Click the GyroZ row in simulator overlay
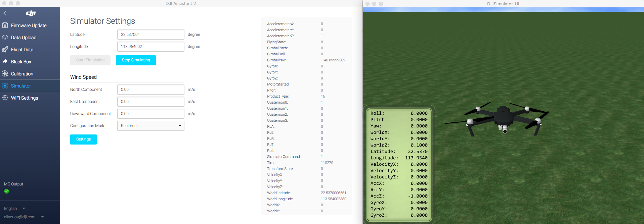 click(x=399, y=215)
